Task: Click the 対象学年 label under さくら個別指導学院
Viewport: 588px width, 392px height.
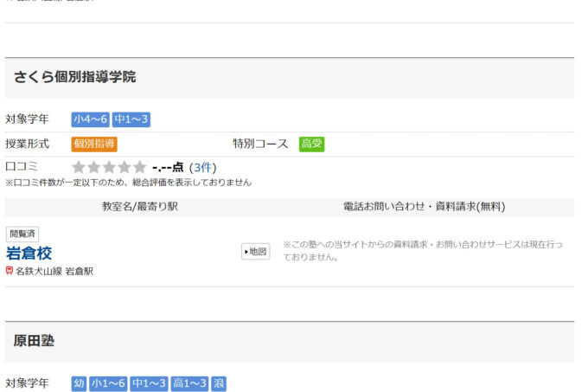Action: click(27, 119)
